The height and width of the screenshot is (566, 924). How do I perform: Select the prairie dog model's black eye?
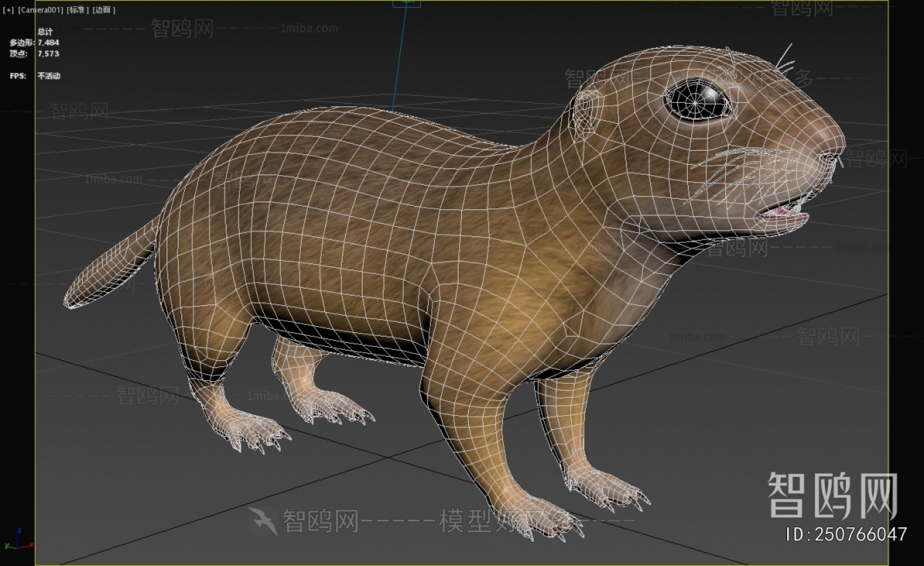[698, 100]
